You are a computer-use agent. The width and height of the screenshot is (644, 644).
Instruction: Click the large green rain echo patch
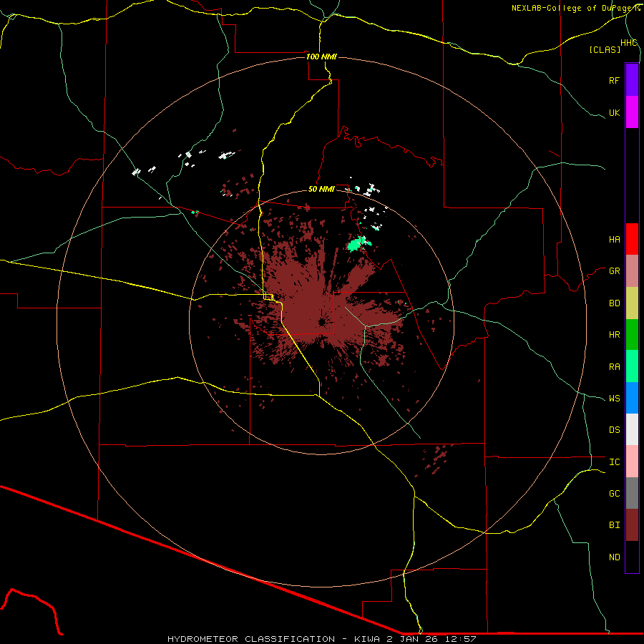tap(356, 244)
